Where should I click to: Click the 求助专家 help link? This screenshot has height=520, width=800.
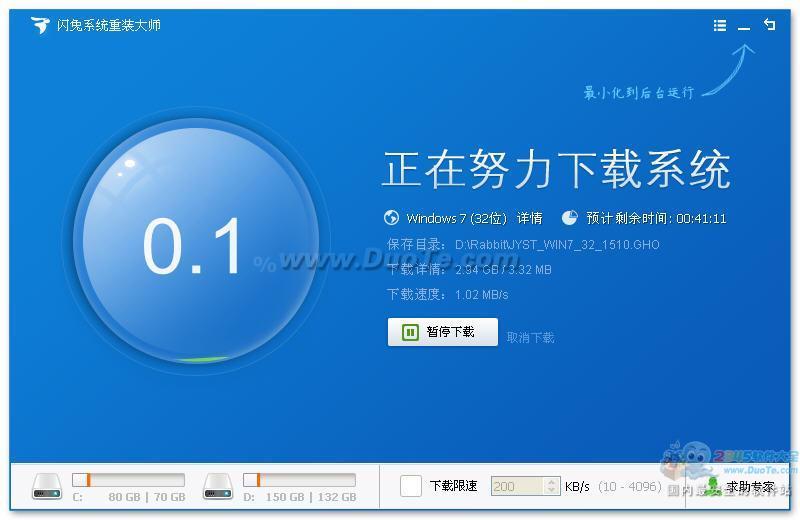(749, 486)
